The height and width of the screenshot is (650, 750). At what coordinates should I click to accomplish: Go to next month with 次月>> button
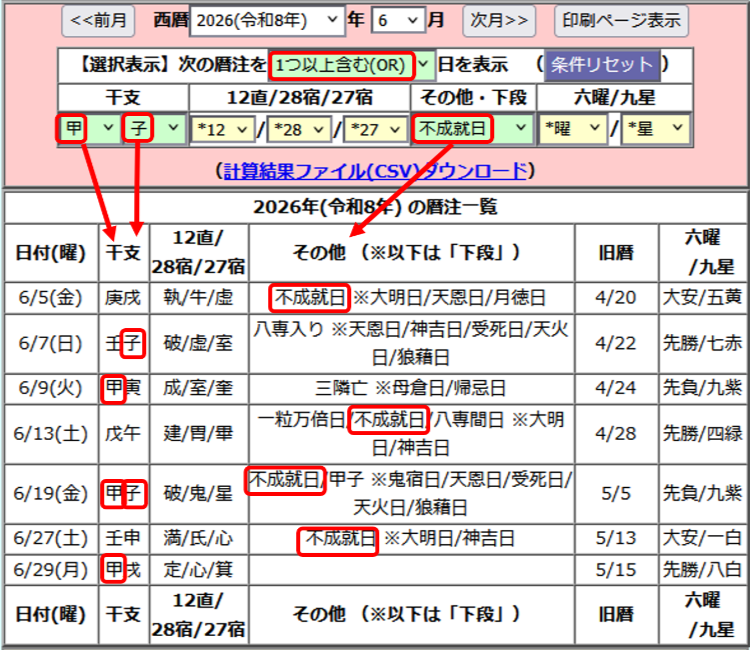click(499, 21)
